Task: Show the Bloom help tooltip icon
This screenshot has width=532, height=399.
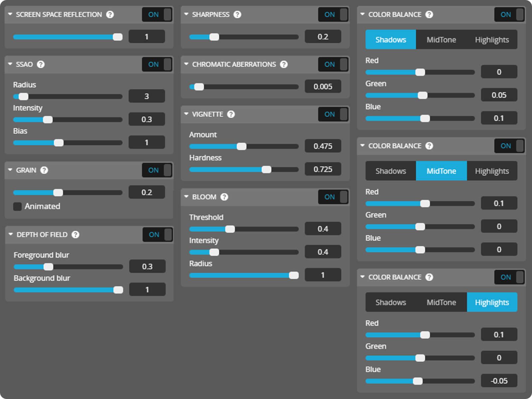Action: [224, 197]
